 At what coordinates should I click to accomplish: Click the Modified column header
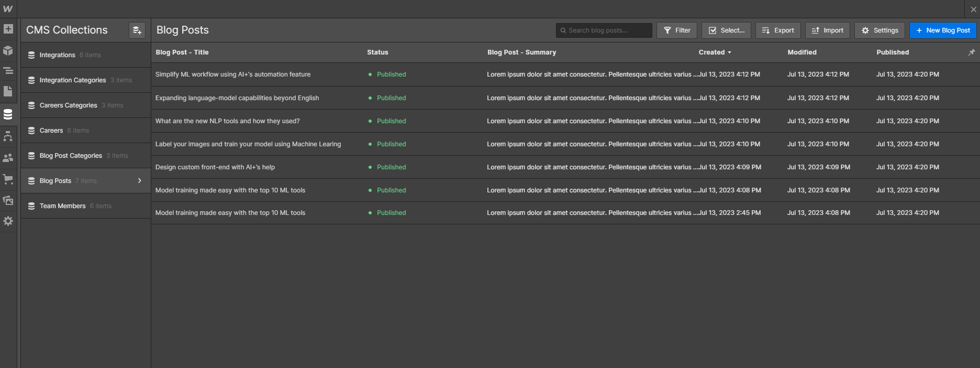click(x=802, y=52)
